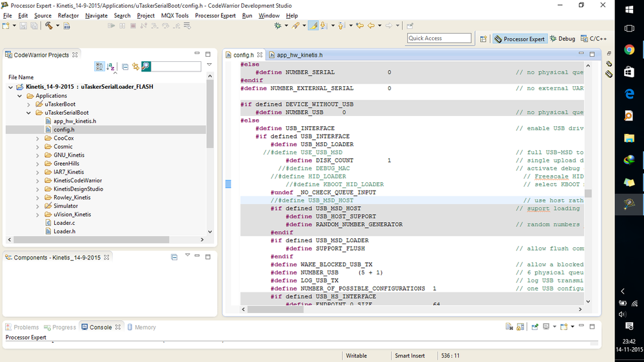Collapse the uTaskerSerialBoot folder
Screen dimensions: 644x362
tap(28, 113)
